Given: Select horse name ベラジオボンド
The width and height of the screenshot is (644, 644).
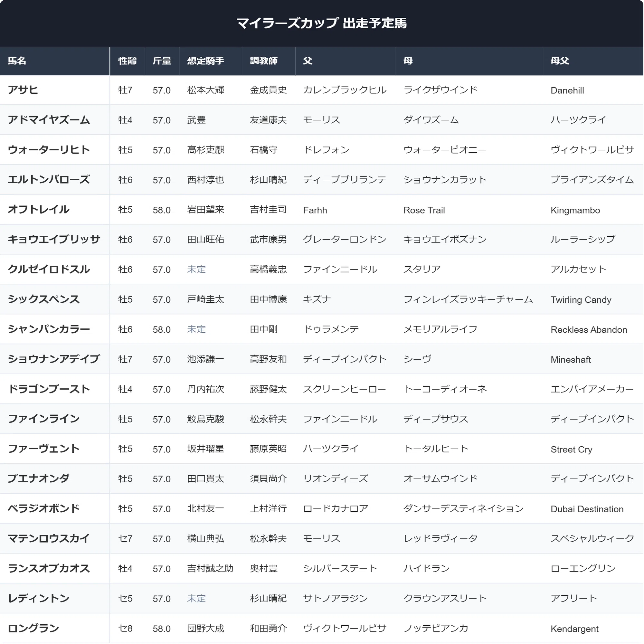Looking at the screenshot, I should coord(44,509).
